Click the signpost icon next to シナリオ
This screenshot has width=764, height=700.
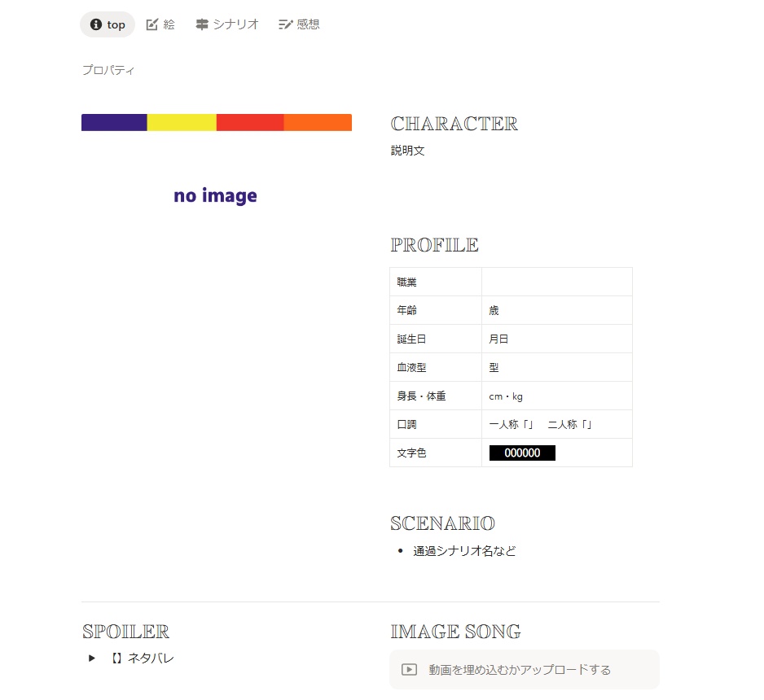pos(201,24)
